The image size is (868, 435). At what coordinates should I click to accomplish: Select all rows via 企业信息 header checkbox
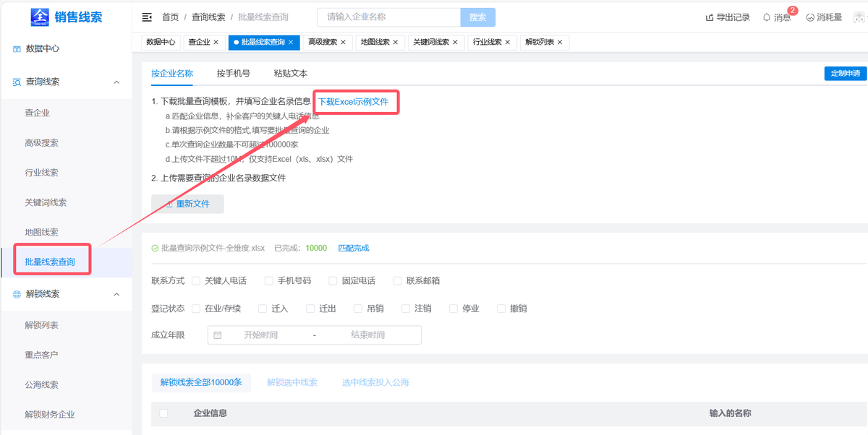(163, 413)
